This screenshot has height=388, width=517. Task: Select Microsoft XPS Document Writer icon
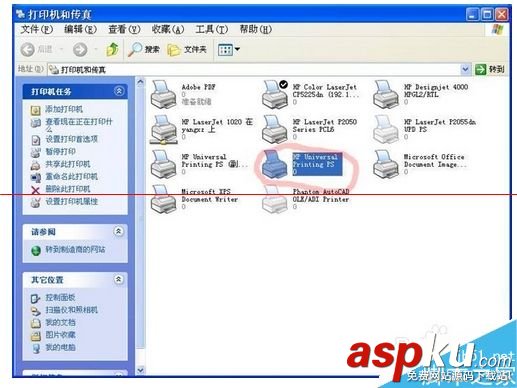(163, 199)
